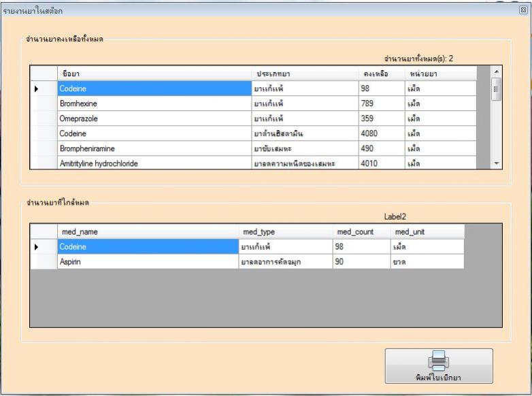Sort by med_unit column header
532x396 pixels.
(427, 232)
